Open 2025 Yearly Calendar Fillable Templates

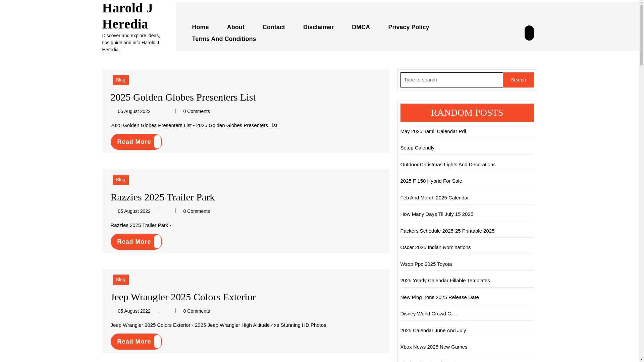pyautogui.click(x=445, y=281)
